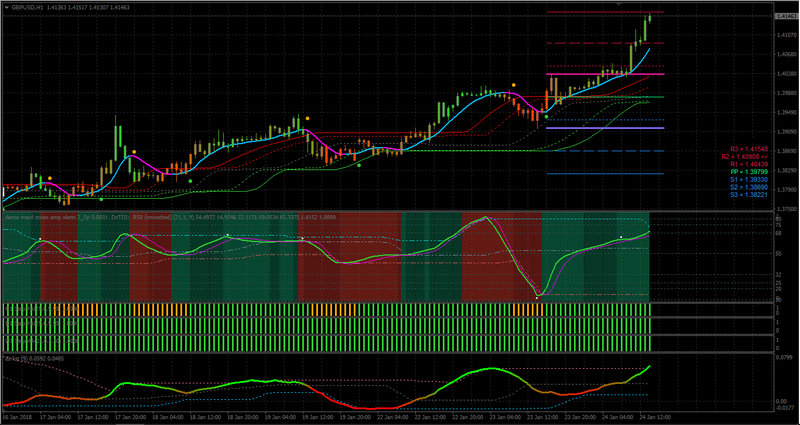Open the GBPUSD.H1 chart dropdown arrow

6,8
